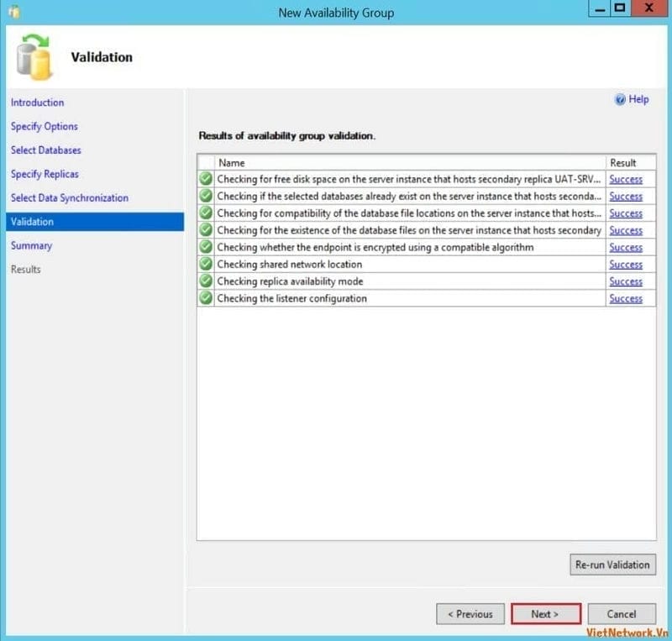This screenshot has height=641, width=672.
Task: Open the Introduction page in sidebar
Action: pyautogui.click(x=37, y=102)
